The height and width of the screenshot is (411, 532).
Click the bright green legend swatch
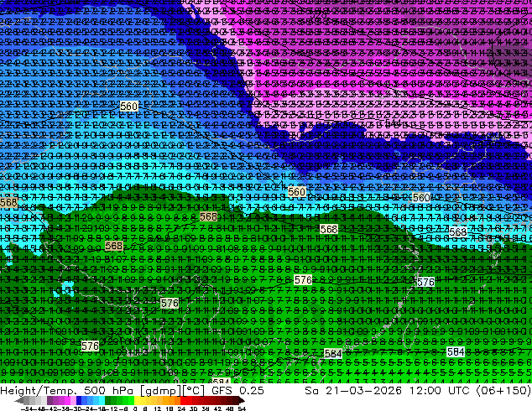tap(131, 400)
